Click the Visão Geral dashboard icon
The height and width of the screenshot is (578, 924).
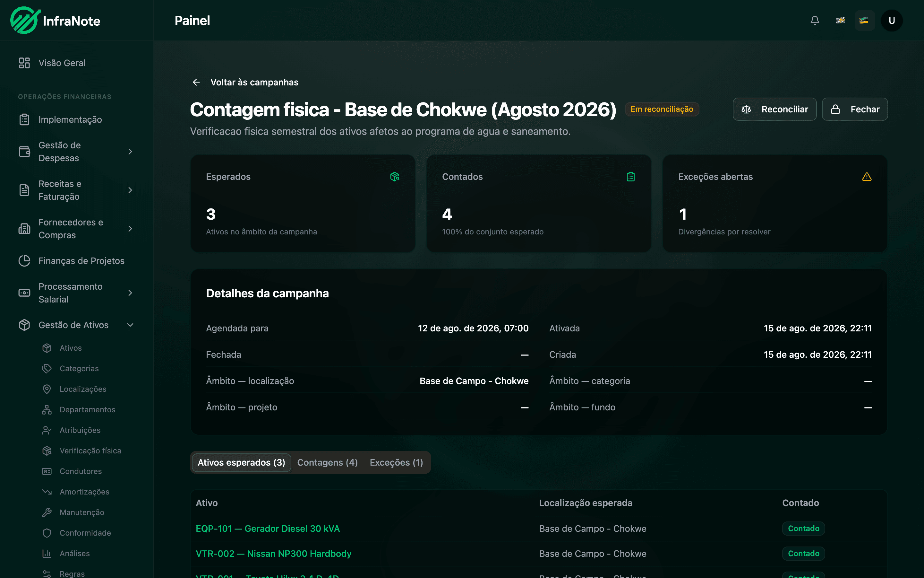(24, 63)
